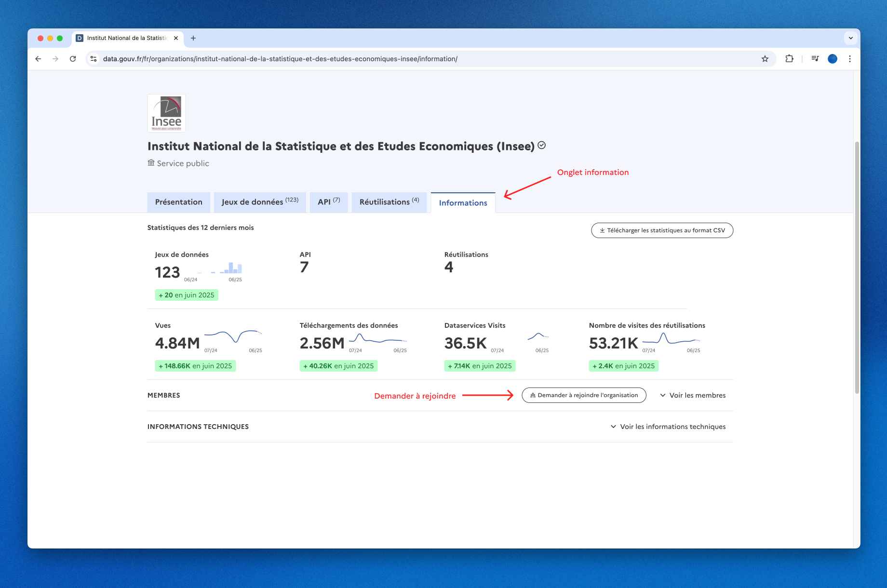Open the tab search dropdown arrow
This screenshot has width=887, height=588.
(x=850, y=38)
